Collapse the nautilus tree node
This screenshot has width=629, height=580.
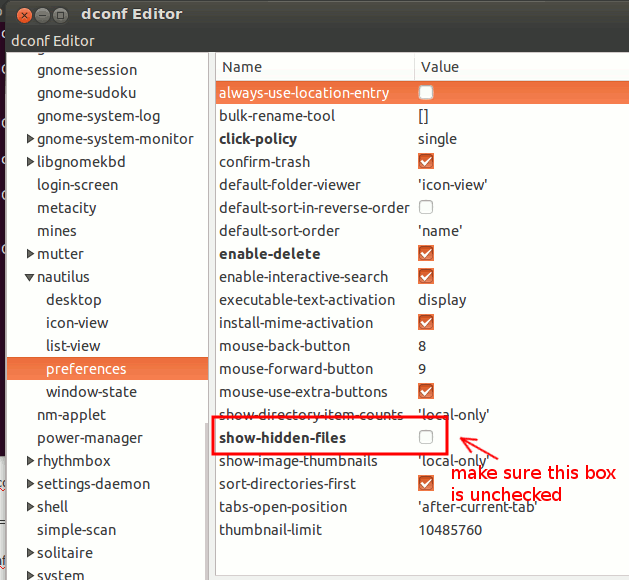pos(29,277)
